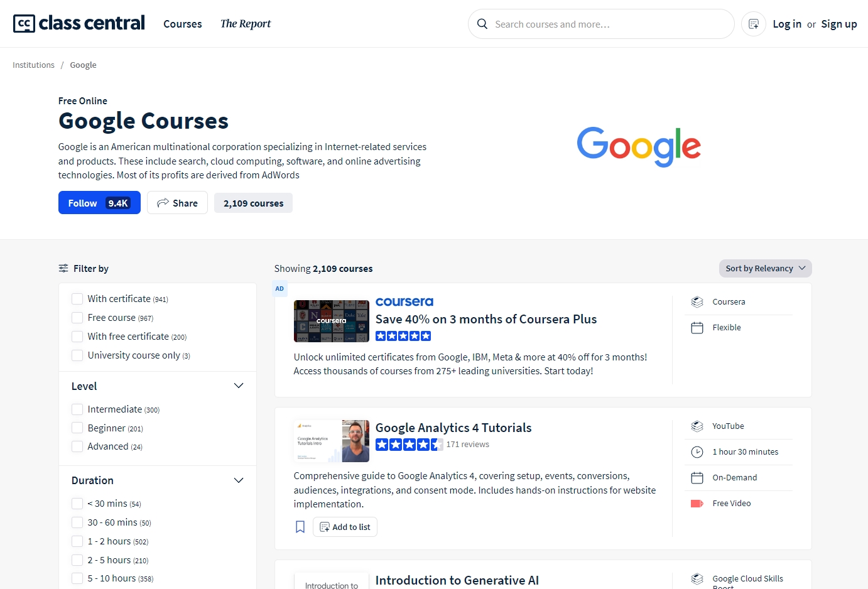The image size is (868, 589).
Task: Click Log in link
Action: point(787,24)
